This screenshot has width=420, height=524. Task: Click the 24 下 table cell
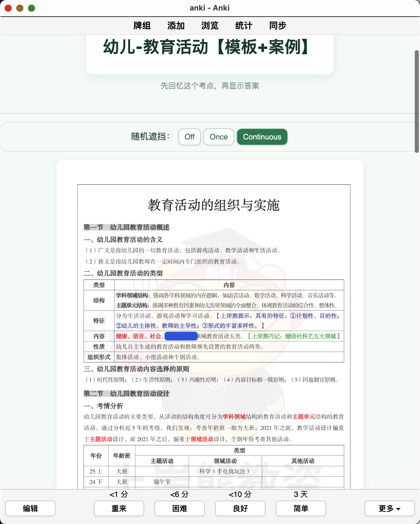(96, 482)
